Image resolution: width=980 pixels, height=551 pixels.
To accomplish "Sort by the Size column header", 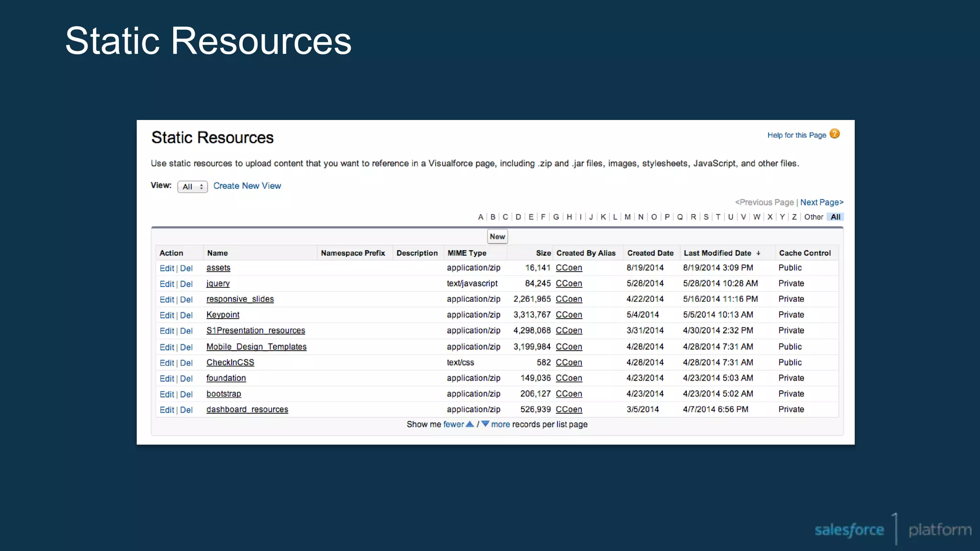I will [x=544, y=253].
